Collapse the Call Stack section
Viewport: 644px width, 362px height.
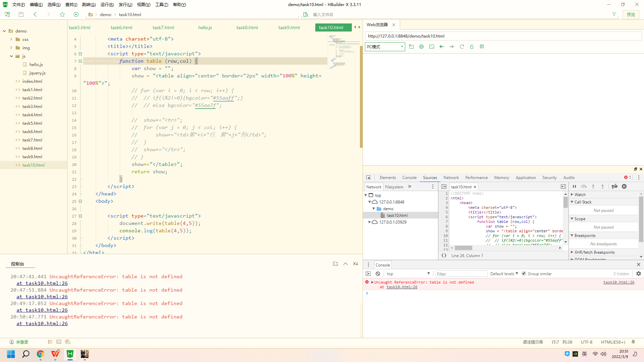coord(572,202)
